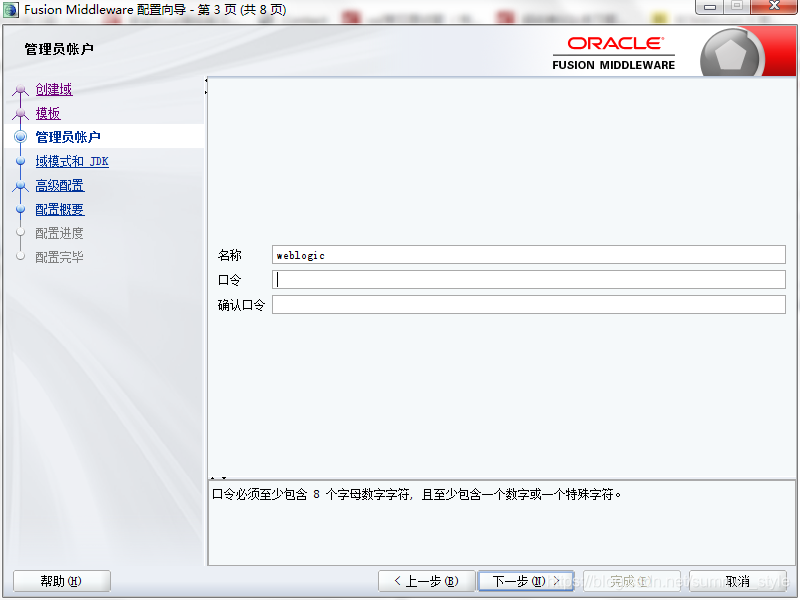Open the 域模式和 JDK step link
Screen dimensions: 800x600
click(72, 161)
